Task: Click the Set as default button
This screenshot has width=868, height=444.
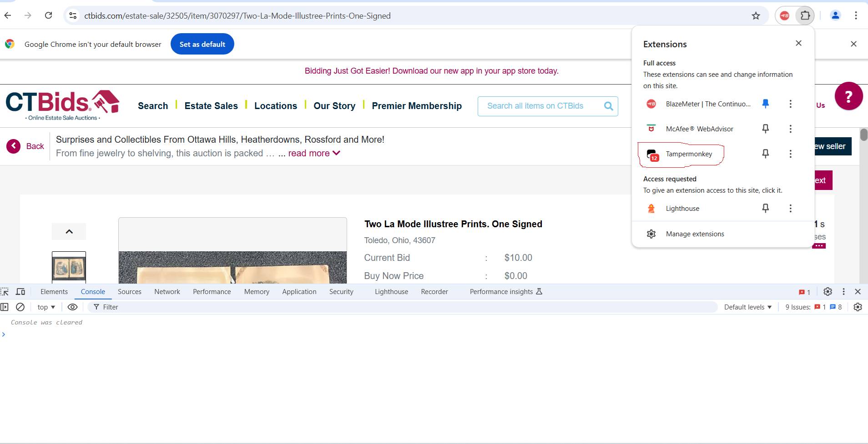Action: [202, 44]
